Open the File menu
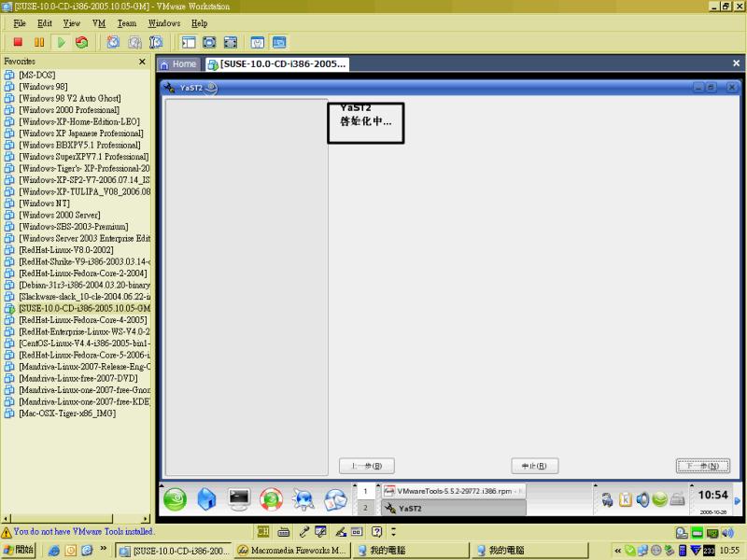Image resolution: width=747 pixels, height=560 pixels. (x=20, y=22)
